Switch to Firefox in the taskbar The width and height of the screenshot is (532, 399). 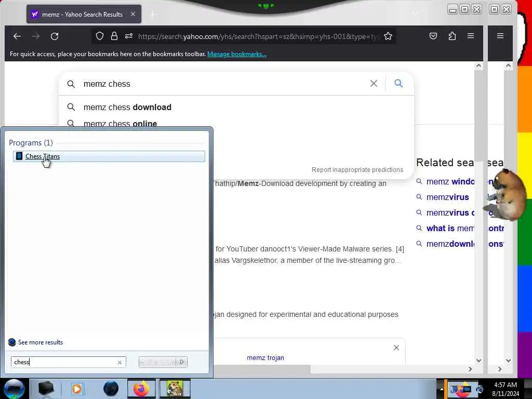(141, 389)
